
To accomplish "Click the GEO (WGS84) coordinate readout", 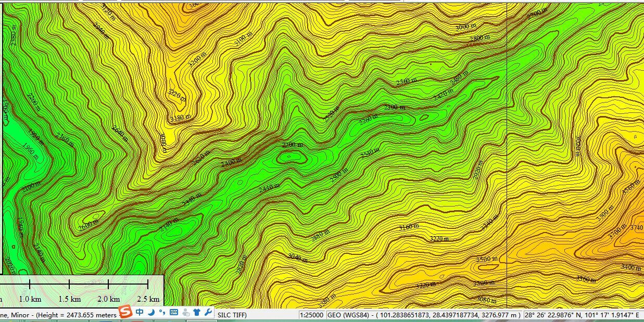I will 424,315.
